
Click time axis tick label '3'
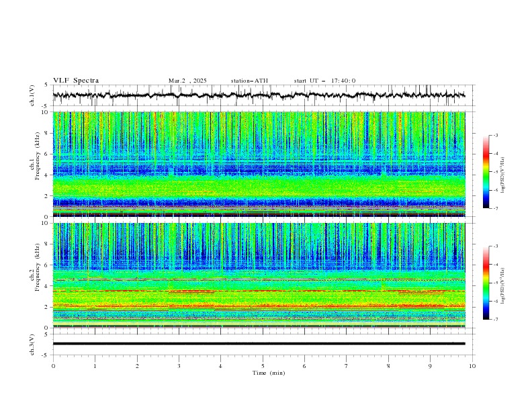tap(179, 366)
